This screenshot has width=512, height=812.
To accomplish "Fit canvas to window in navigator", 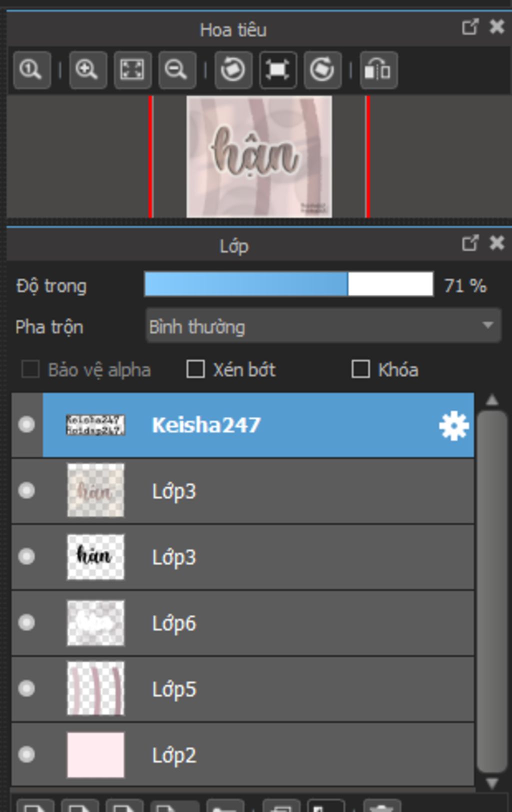I will point(132,70).
